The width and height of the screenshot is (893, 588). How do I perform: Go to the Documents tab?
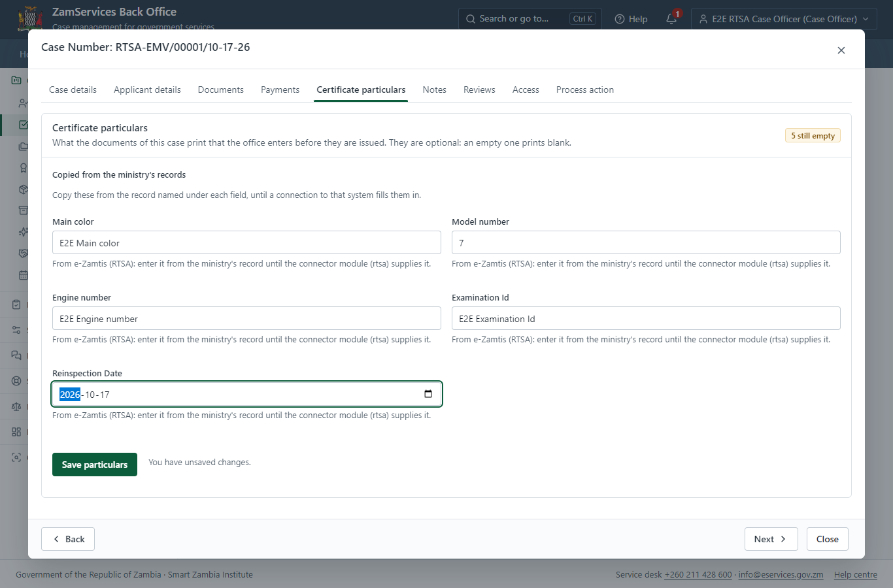221,90
